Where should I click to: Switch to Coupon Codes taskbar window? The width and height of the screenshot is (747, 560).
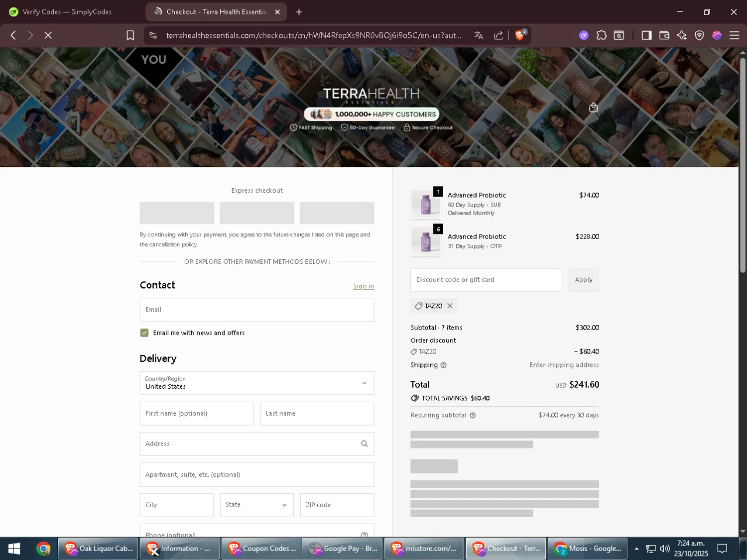coord(261,549)
